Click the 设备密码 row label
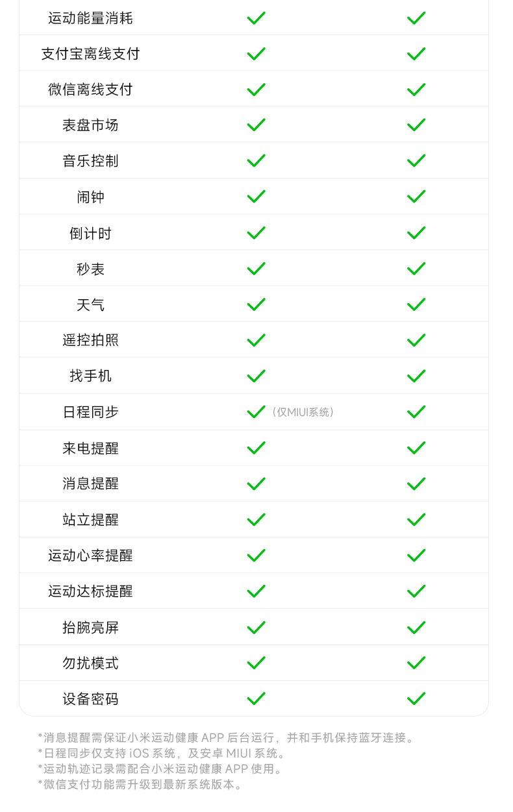The width and height of the screenshot is (513, 812). point(90,699)
